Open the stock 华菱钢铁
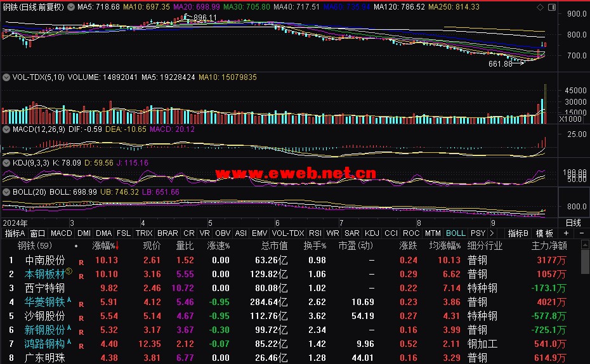 pyautogui.click(x=45, y=302)
